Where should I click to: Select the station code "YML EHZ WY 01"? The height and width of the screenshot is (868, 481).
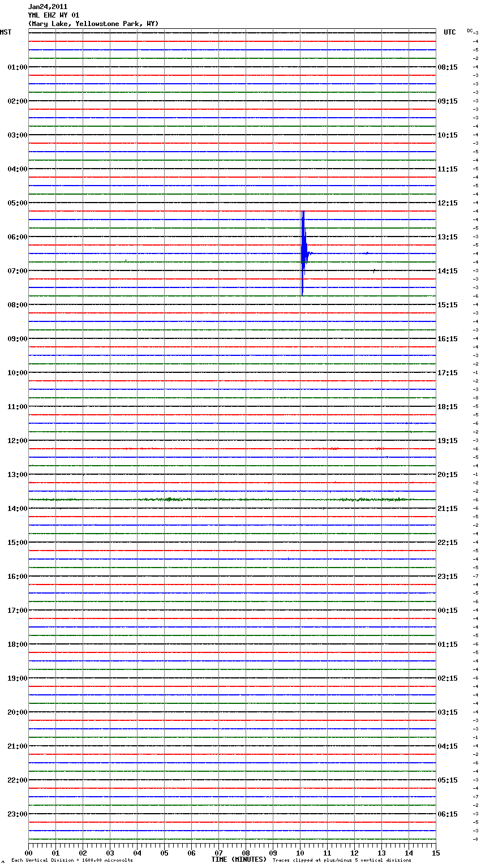(x=54, y=15)
